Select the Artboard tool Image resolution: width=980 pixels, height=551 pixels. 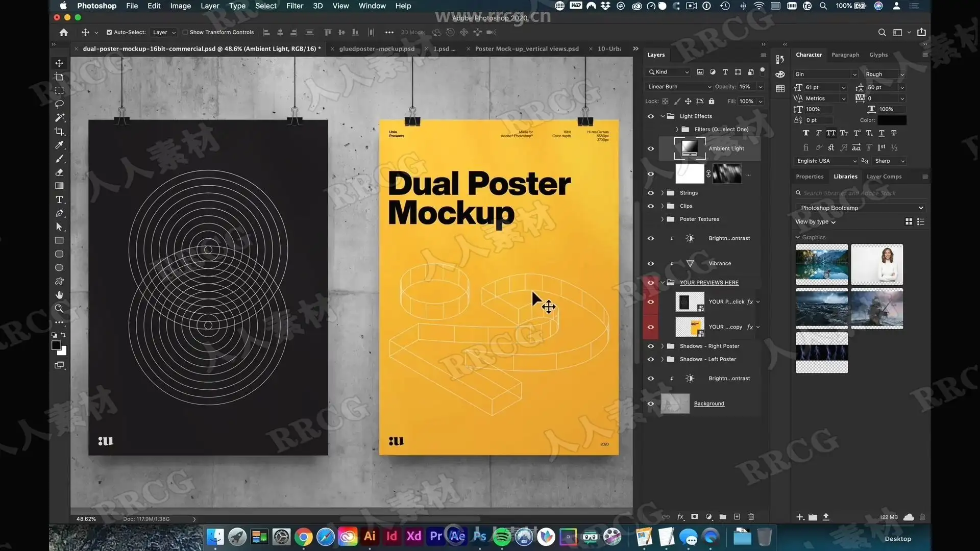pyautogui.click(x=59, y=77)
